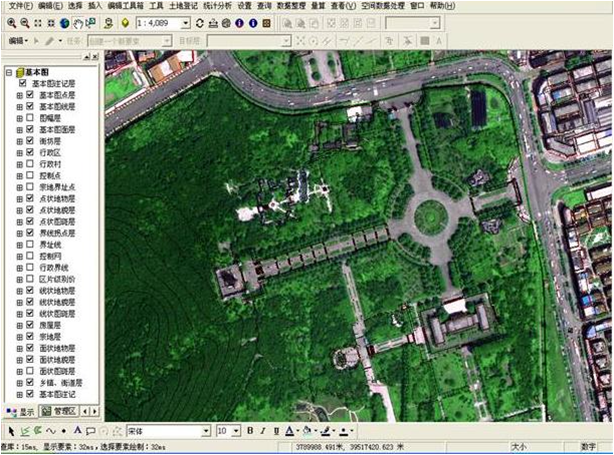Toggle bold text formatting
The image size is (614, 455).
pos(250,430)
